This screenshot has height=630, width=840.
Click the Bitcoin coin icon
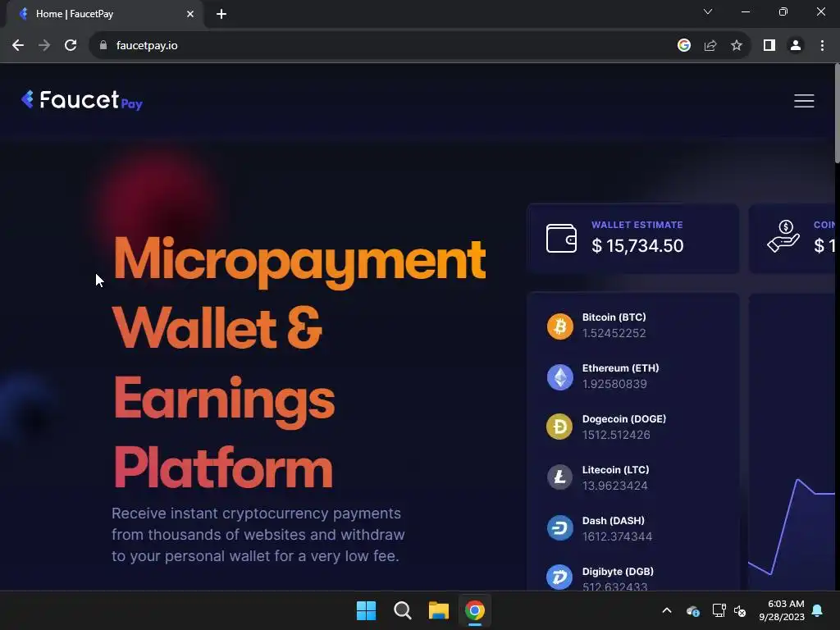[x=559, y=326]
